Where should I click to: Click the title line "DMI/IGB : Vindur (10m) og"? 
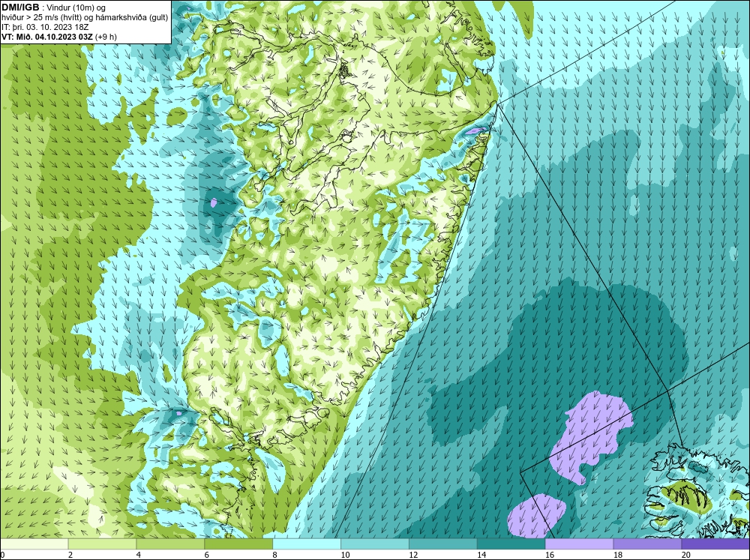[x=54, y=7]
